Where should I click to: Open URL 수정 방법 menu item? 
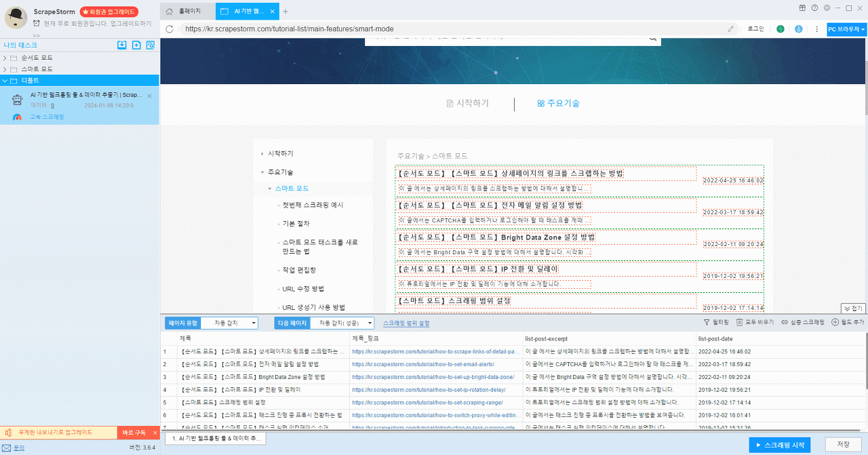click(x=304, y=288)
